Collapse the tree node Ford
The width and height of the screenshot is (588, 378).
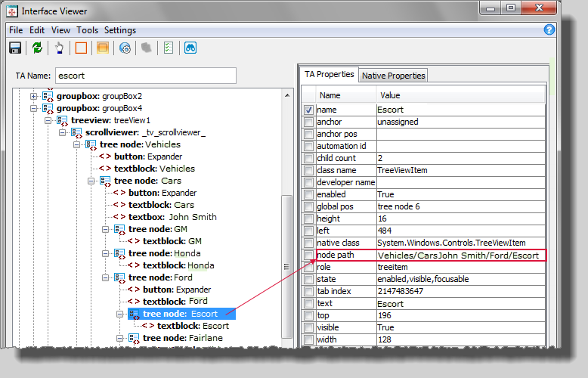pos(105,278)
